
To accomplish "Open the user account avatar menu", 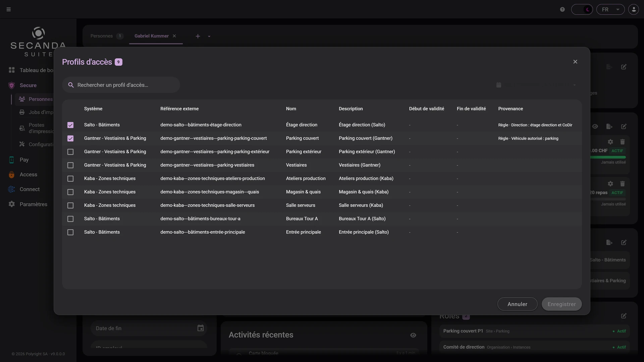I will click(x=634, y=9).
